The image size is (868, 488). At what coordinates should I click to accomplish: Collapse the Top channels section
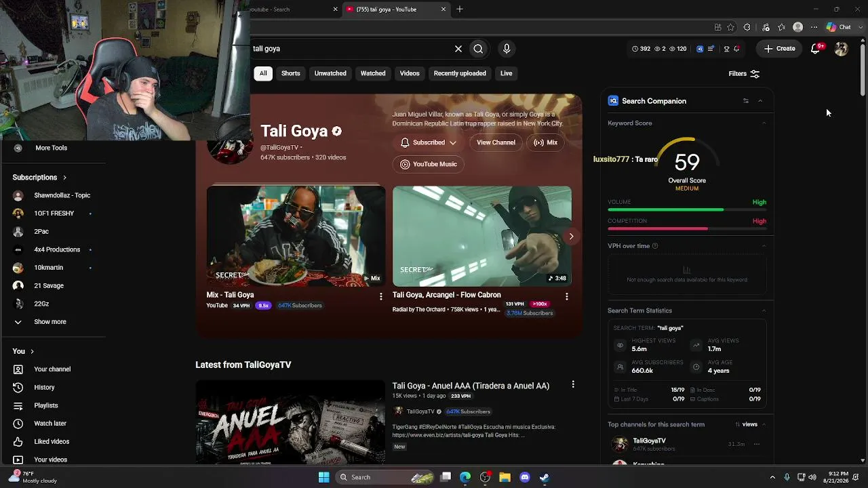coord(764,424)
